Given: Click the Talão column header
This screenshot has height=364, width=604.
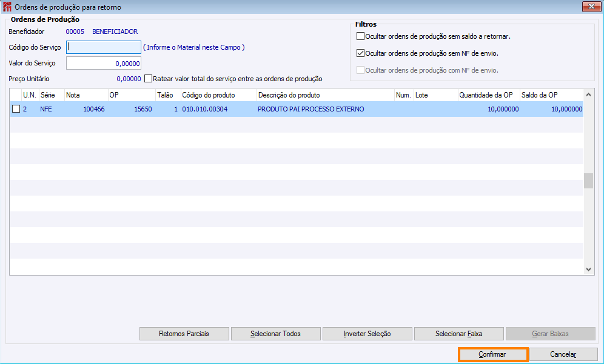Looking at the screenshot, I should (169, 95).
